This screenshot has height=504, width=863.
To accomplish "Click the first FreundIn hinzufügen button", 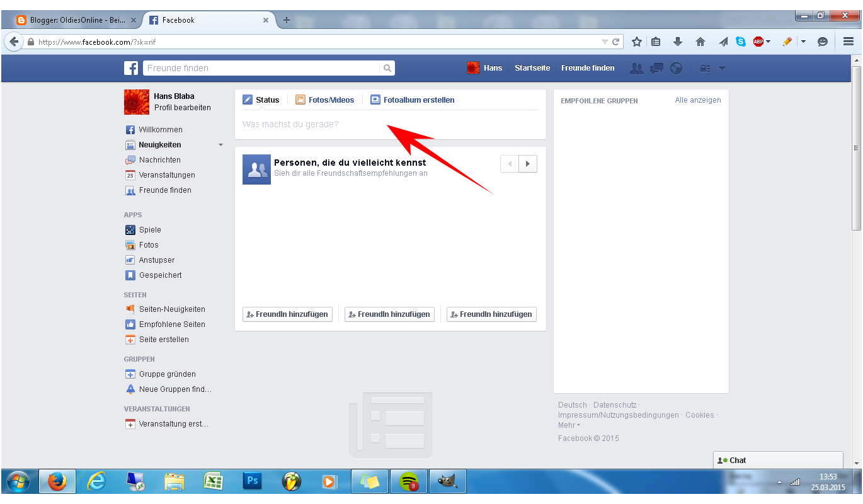I will point(287,314).
